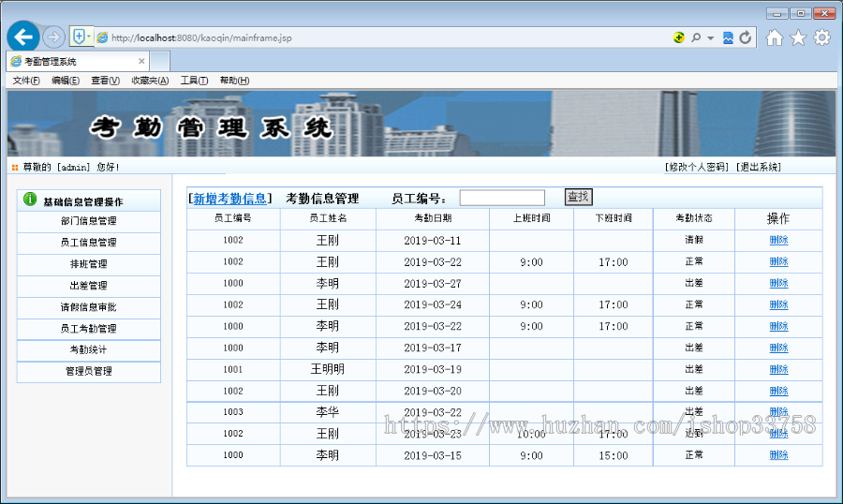
Task: Click the search magnifier in address bar
Action: 696,37
